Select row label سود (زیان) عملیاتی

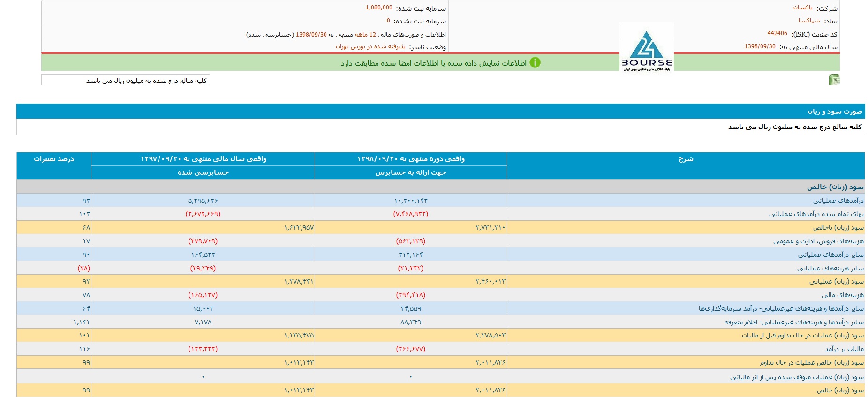click(837, 282)
